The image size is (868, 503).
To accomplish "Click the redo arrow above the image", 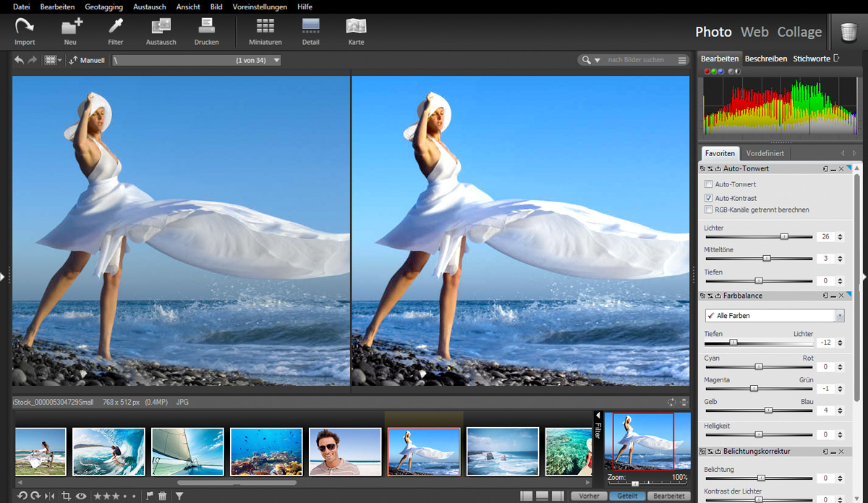I will (32, 60).
